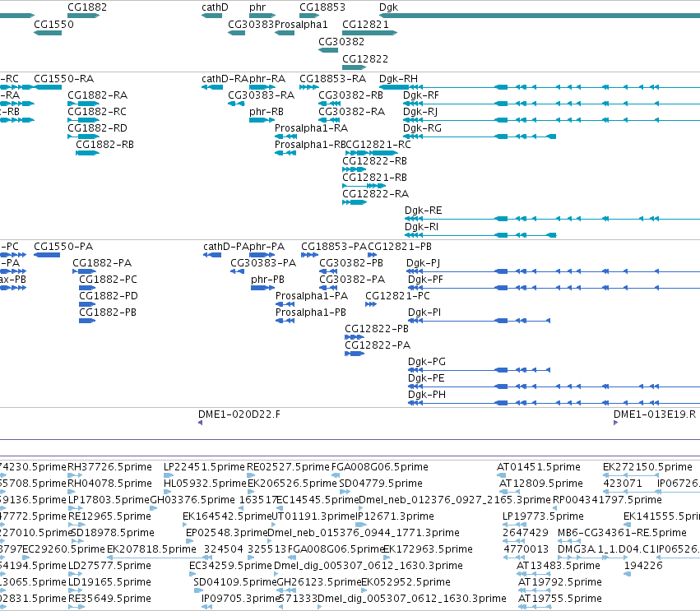Click protein label CG1882-PD
This screenshot has height=611, width=700.
point(109,296)
